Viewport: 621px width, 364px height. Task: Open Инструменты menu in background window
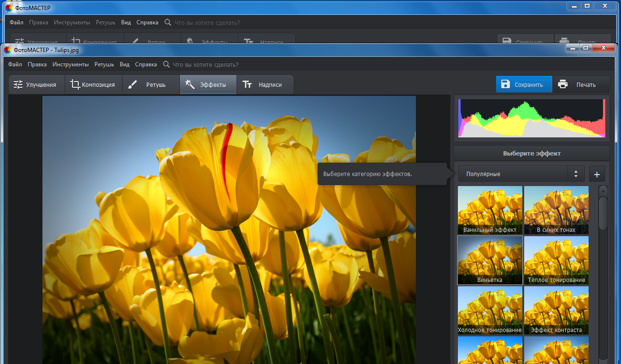click(72, 22)
